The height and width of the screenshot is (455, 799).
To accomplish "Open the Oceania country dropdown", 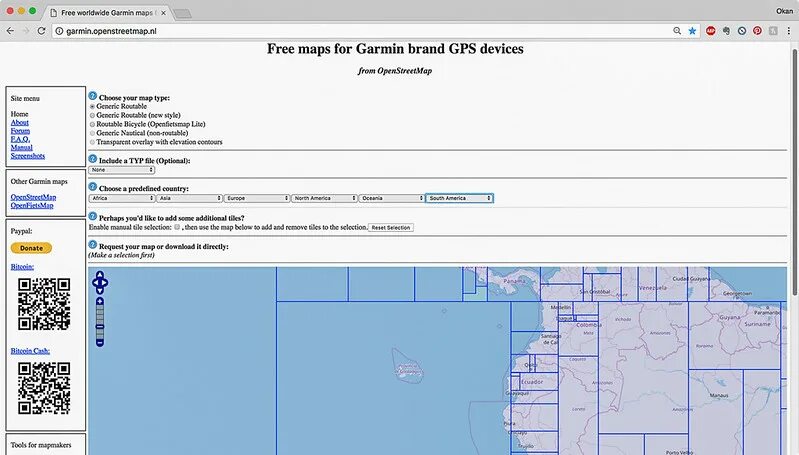I will (x=391, y=198).
